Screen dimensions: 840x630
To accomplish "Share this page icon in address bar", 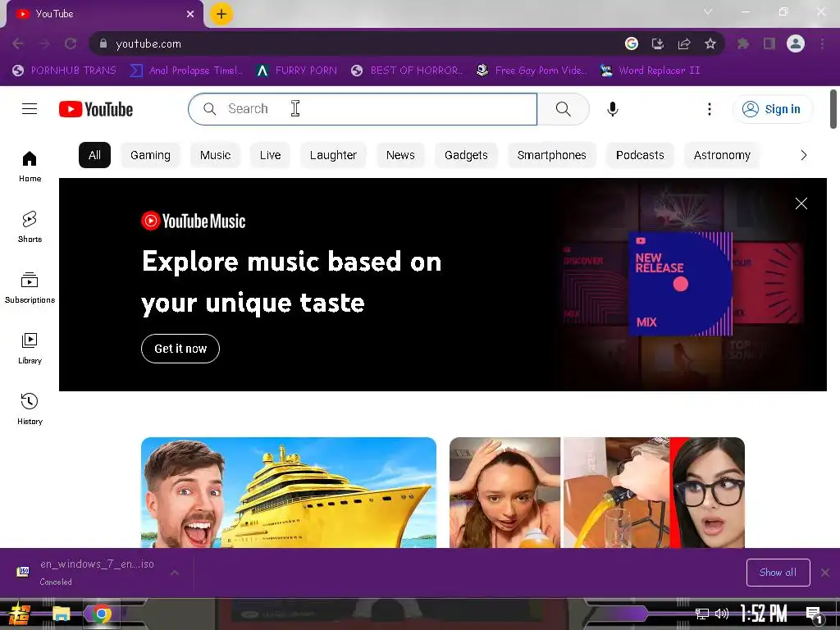I will pos(683,43).
